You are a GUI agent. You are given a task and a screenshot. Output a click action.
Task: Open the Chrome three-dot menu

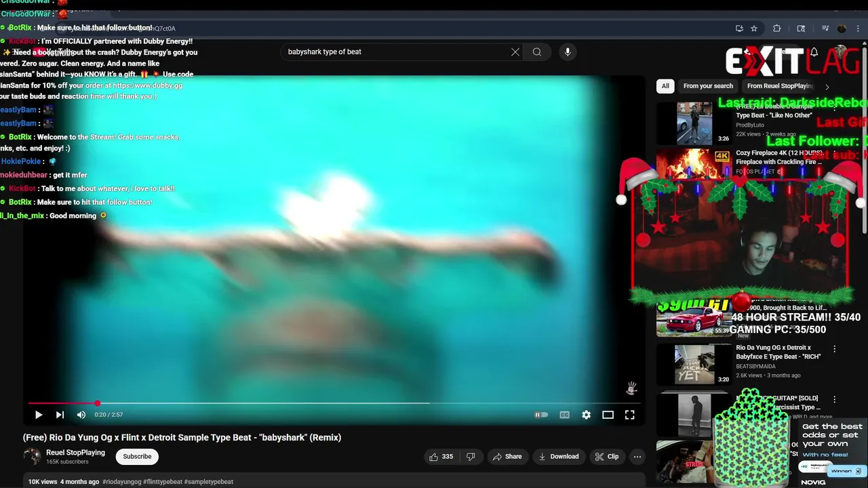tap(859, 28)
